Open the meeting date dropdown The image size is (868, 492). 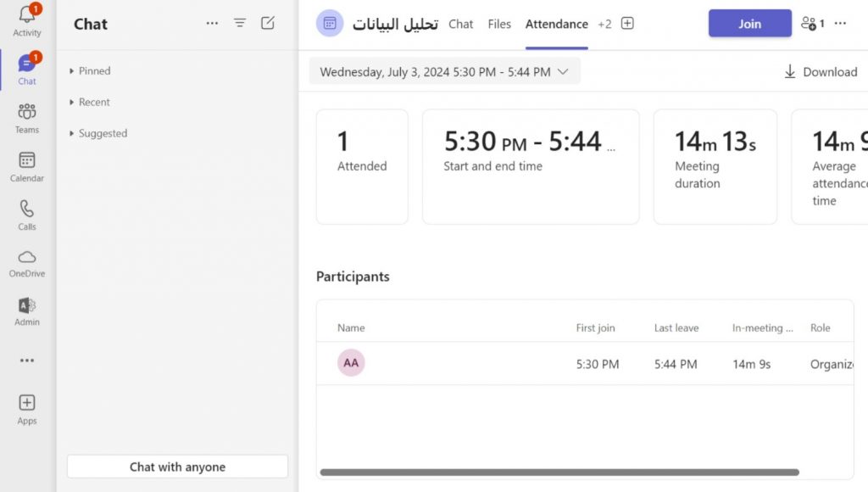pos(444,72)
